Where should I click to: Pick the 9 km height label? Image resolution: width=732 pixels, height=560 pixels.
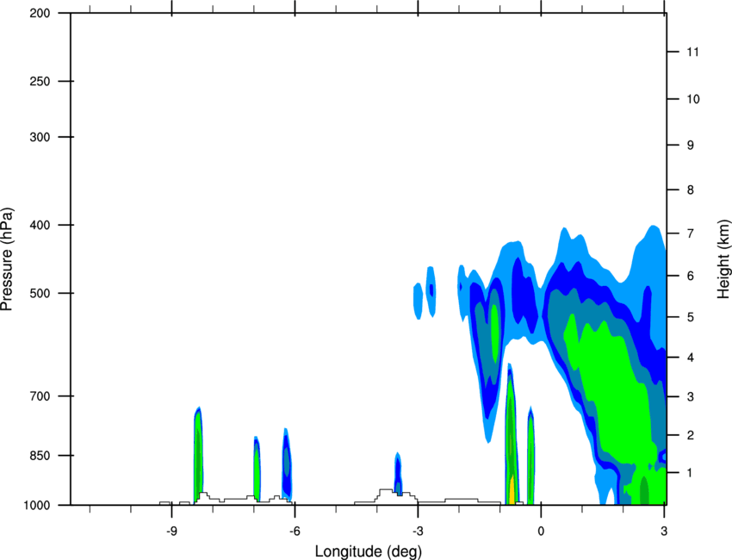691,146
